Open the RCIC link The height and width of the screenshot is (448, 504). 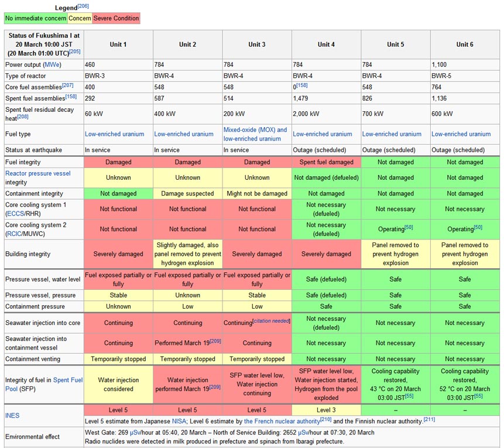coord(14,234)
